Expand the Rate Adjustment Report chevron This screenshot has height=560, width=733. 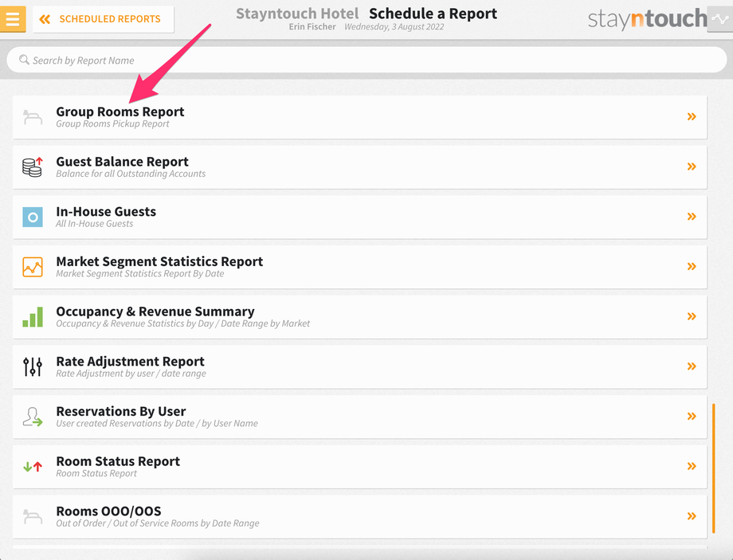(692, 366)
